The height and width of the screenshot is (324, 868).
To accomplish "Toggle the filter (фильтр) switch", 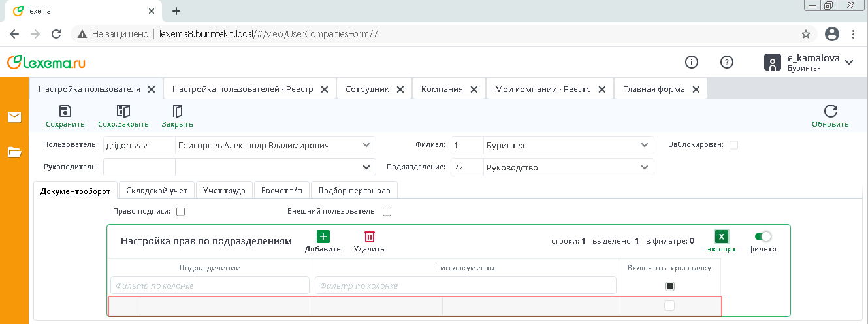I will click(x=763, y=236).
